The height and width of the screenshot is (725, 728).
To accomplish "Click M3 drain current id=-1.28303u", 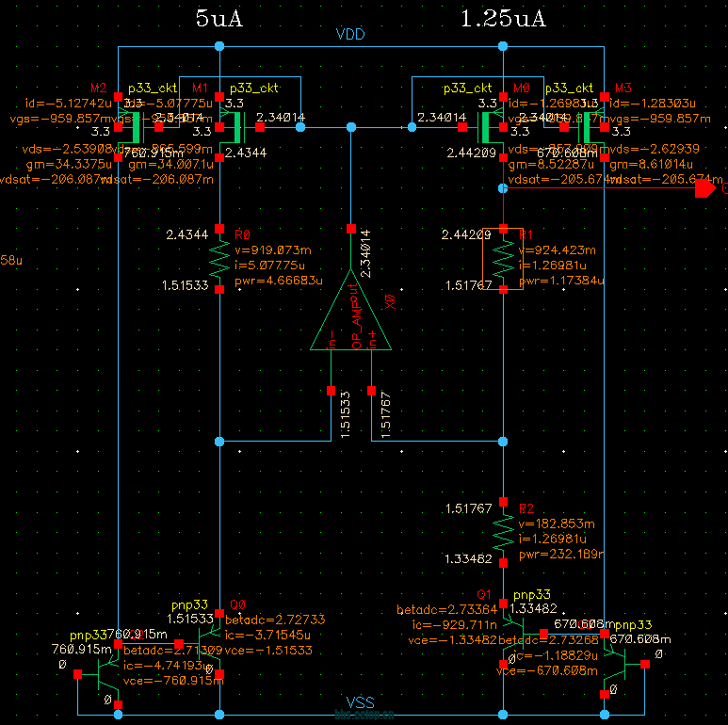I will point(653,104).
